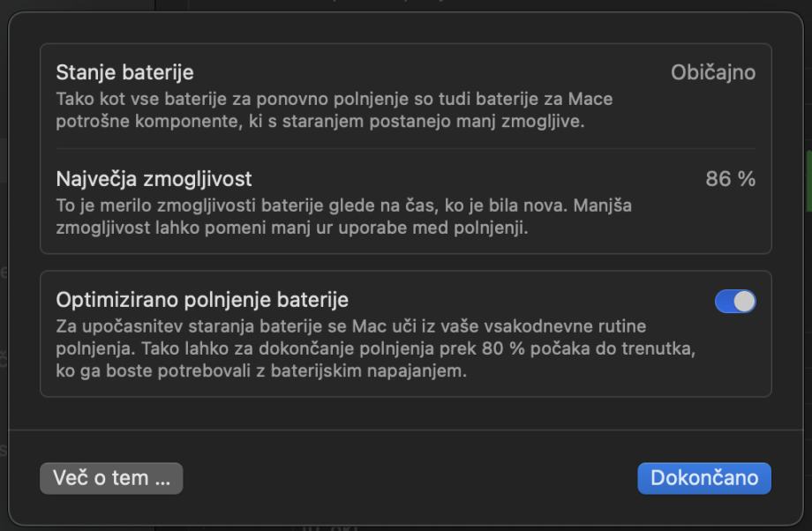Click the line starting To je merilo zmogljivosti

(x=344, y=206)
